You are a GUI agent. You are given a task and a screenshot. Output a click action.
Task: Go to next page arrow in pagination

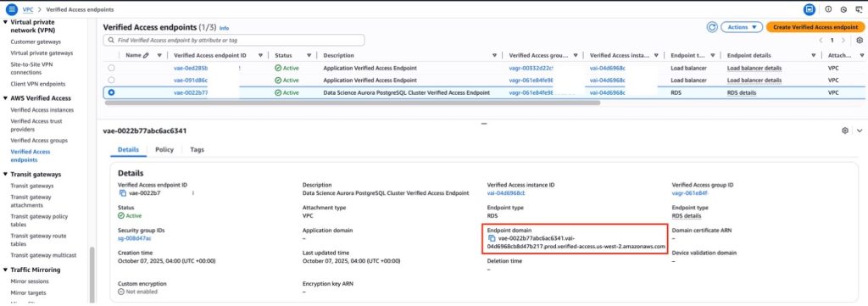click(843, 41)
